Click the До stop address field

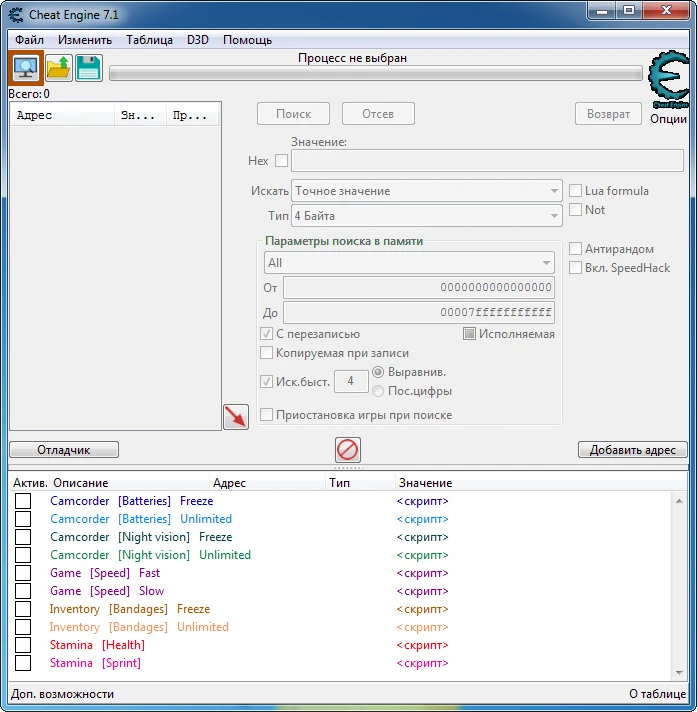[x=419, y=312]
